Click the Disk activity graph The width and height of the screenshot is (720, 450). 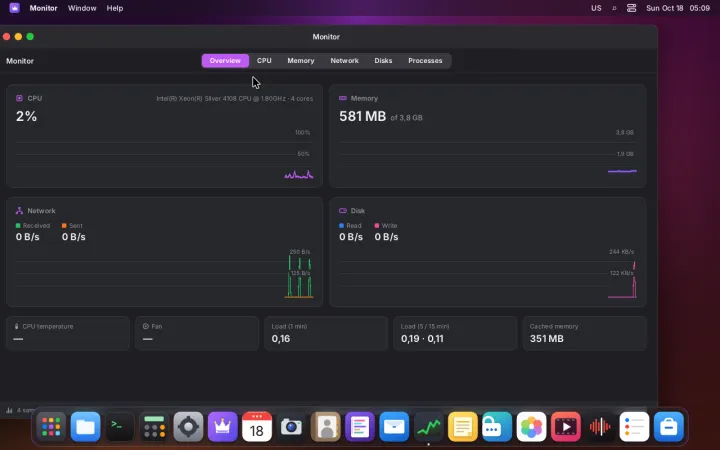point(488,274)
